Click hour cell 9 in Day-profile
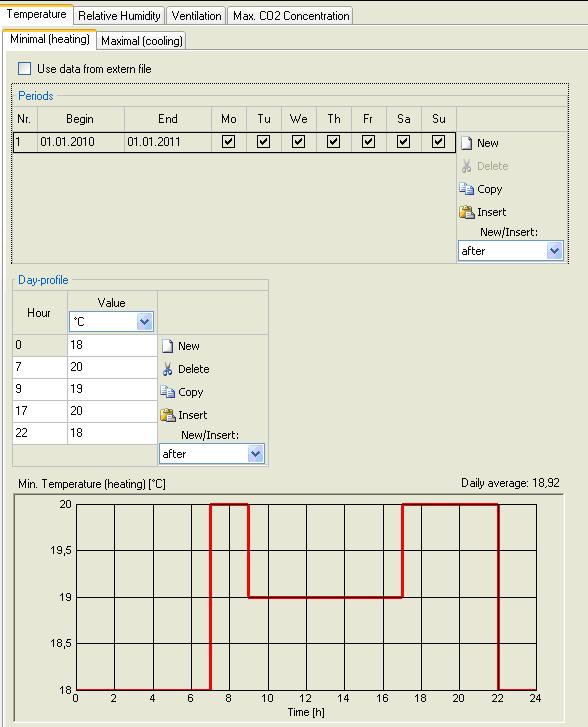This screenshot has height=727, width=588. point(40,389)
